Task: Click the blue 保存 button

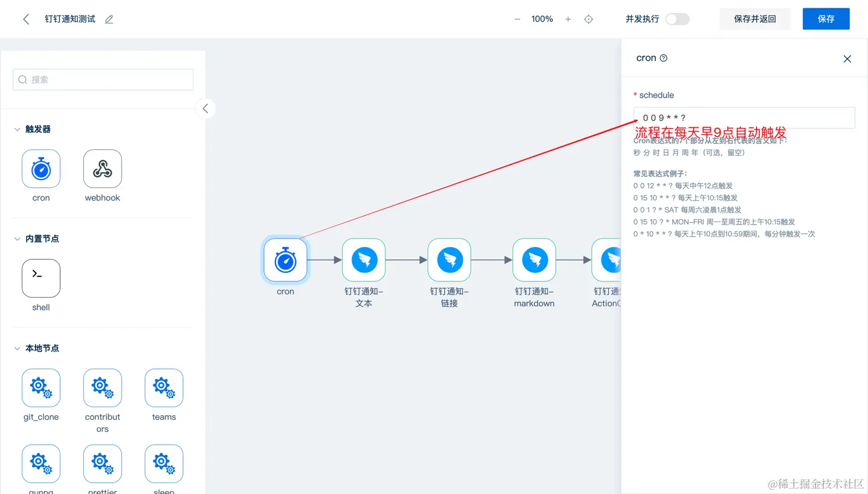Action: click(826, 19)
